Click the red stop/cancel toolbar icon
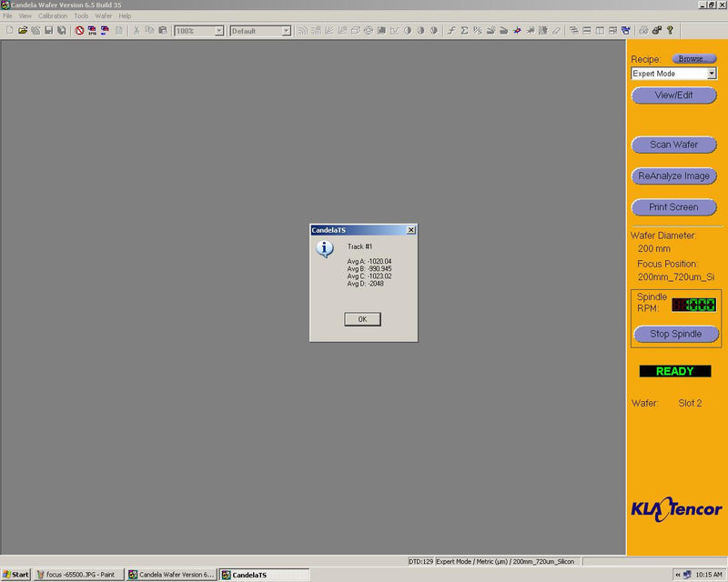 coord(80,30)
